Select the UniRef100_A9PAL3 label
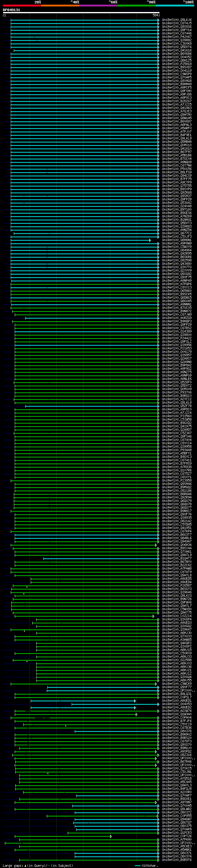Viewport: 197px width, 868px height. pos(176,125)
